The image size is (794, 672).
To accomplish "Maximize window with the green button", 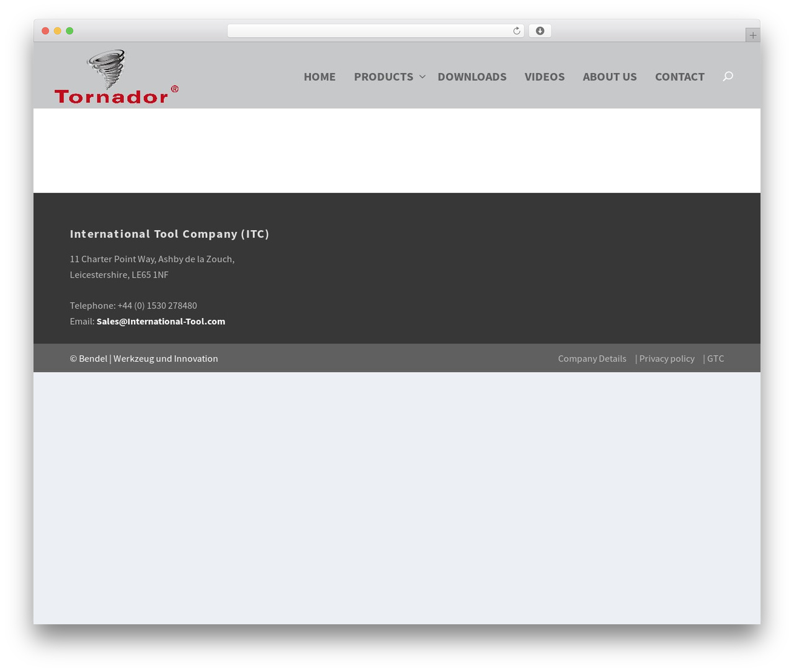I will pos(69,31).
